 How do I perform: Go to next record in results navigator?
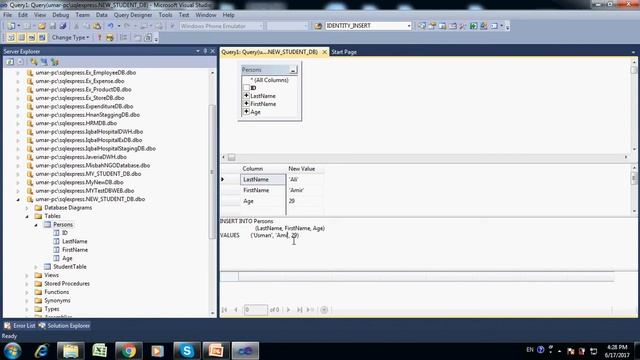coord(288,310)
